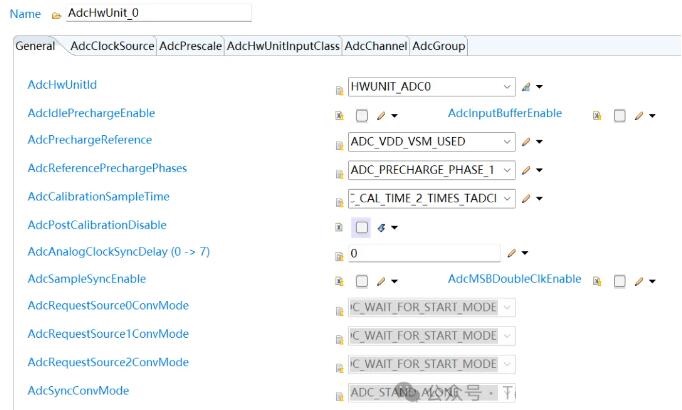The width and height of the screenshot is (682, 410).
Task: Click the folder icon beside the Name field
Action: point(56,16)
